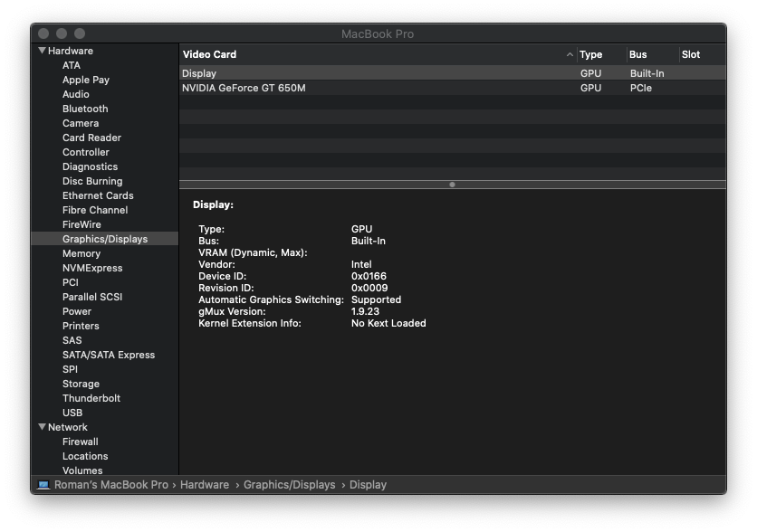Screen dimensions: 757x532
Task: Click the Vendor value Intel
Action: coord(361,264)
